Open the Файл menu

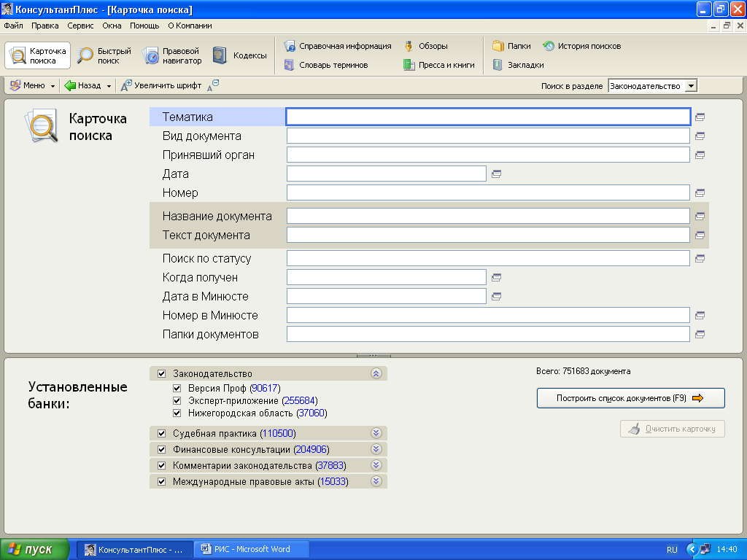coord(13,26)
